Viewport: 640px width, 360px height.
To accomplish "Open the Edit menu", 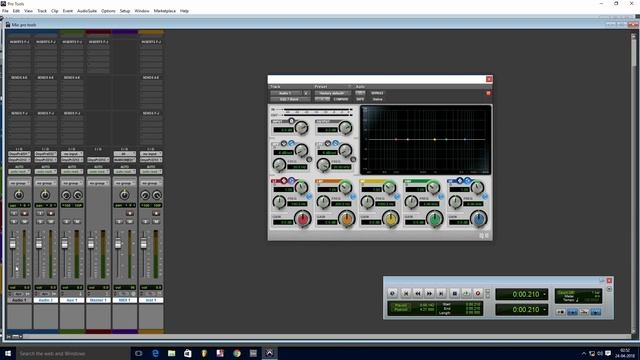I will coord(16,11).
